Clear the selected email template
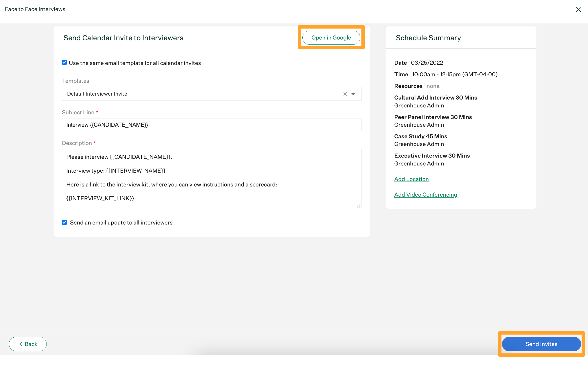 pos(345,93)
